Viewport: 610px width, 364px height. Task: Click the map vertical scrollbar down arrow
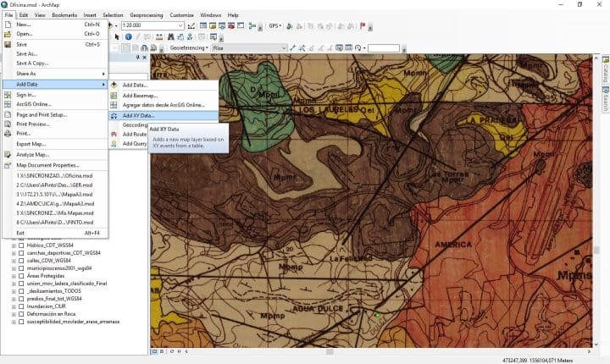596,345
